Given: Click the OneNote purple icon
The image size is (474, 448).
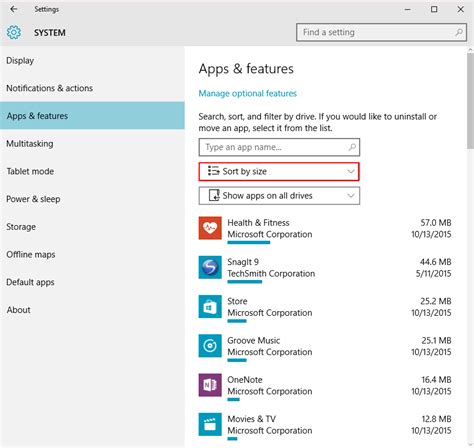Looking at the screenshot, I should [210, 385].
